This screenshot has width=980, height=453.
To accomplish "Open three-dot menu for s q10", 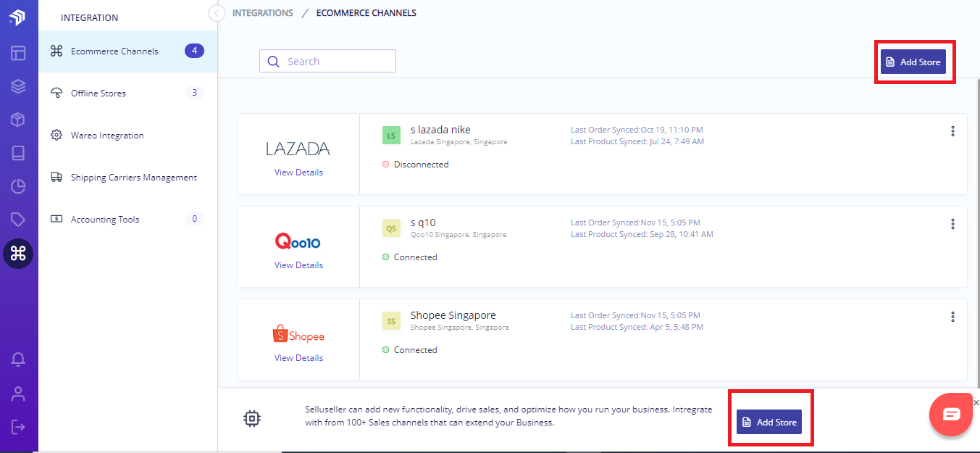I will tap(952, 224).
